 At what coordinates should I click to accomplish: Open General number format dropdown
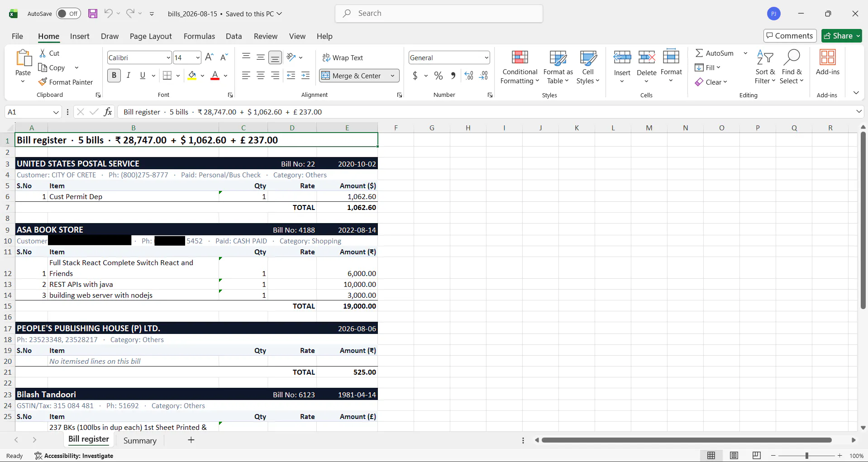pos(486,57)
